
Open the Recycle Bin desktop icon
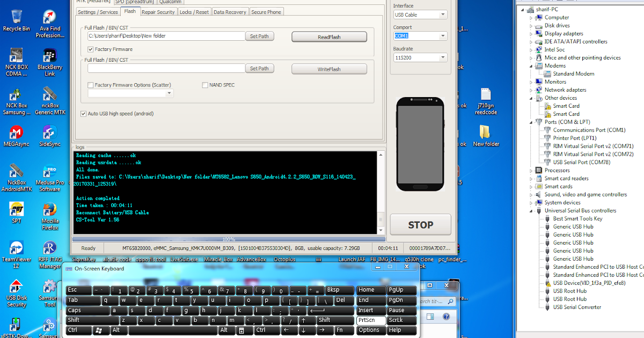16,20
